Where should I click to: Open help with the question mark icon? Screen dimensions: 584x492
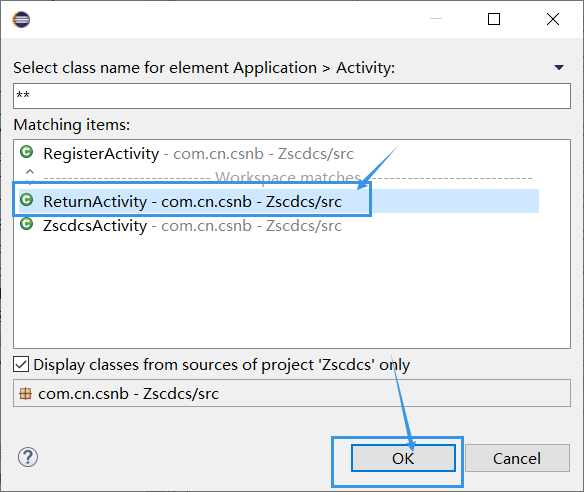[28, 457]
